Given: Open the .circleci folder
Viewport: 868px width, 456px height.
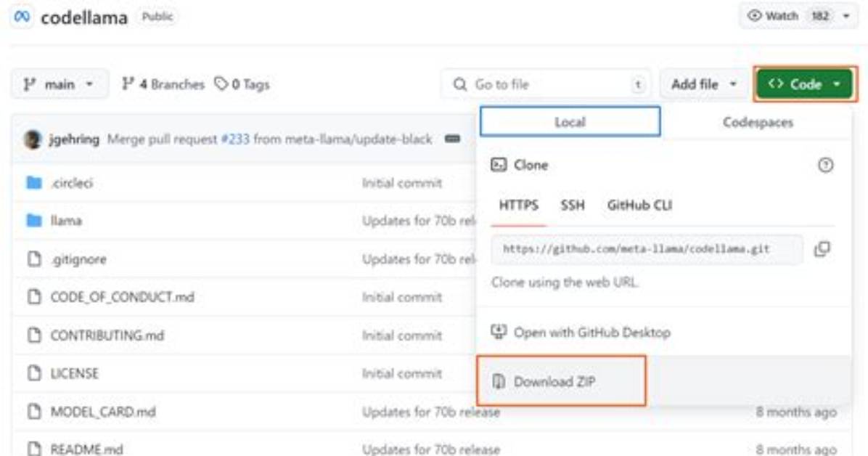Looking at the screenshot, I should pos(72,183).
